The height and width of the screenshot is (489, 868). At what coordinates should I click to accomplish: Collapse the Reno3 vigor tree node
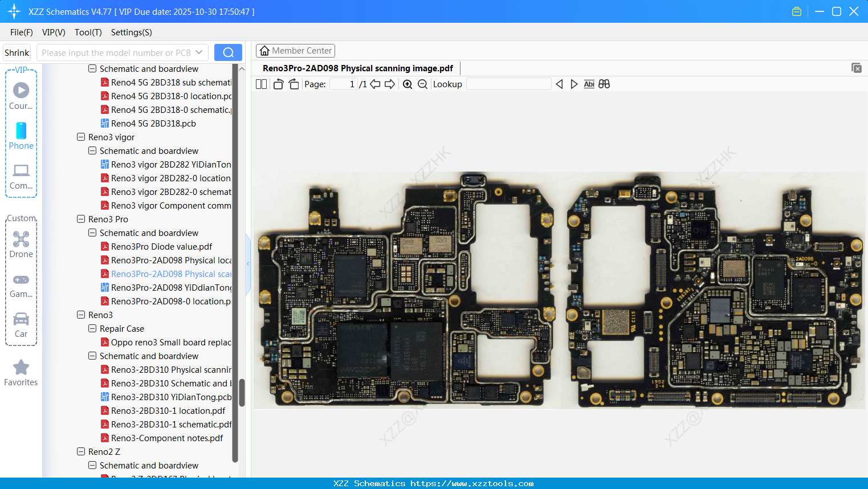pyautogui.click(x=81, y=137)
